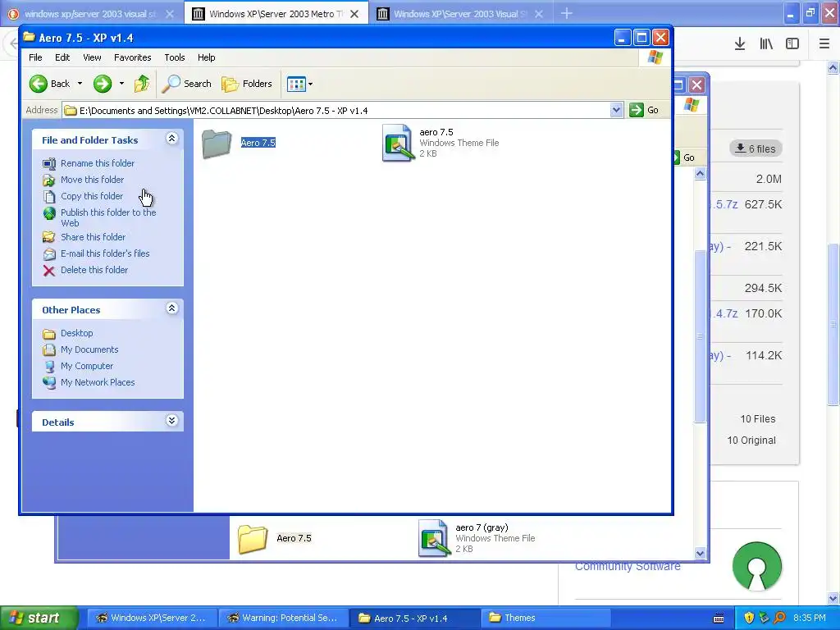Open browser Downloads arrow icon

[x=740, y=44]
